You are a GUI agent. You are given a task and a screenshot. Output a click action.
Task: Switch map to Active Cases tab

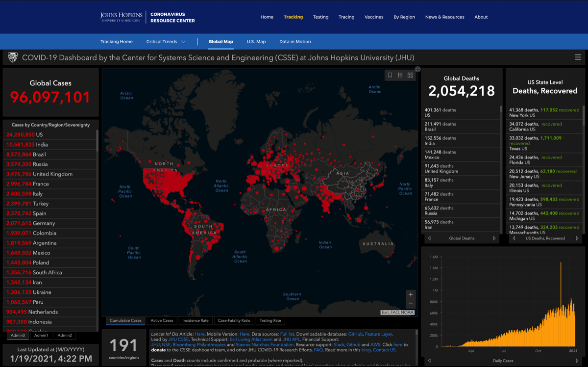(x=162, y=321)
